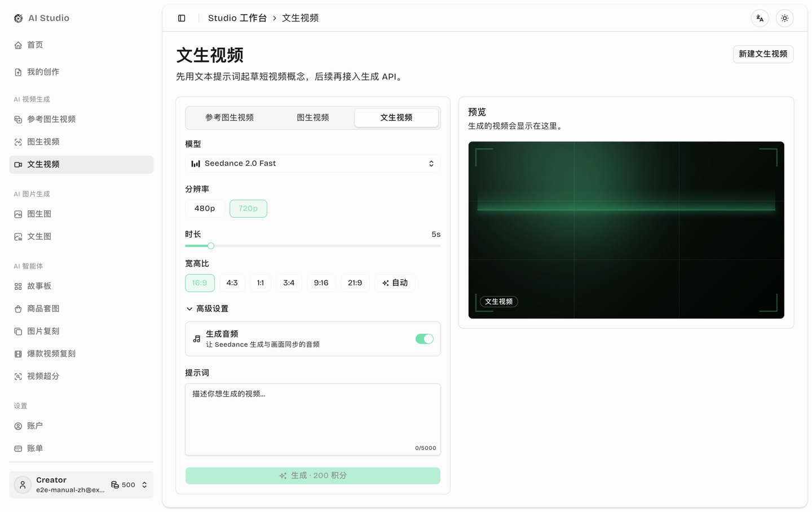Open 爆款视频复刻 sidebar link
Screen dimensions: 812x512
pyautogui.click(x=81, y=354)
